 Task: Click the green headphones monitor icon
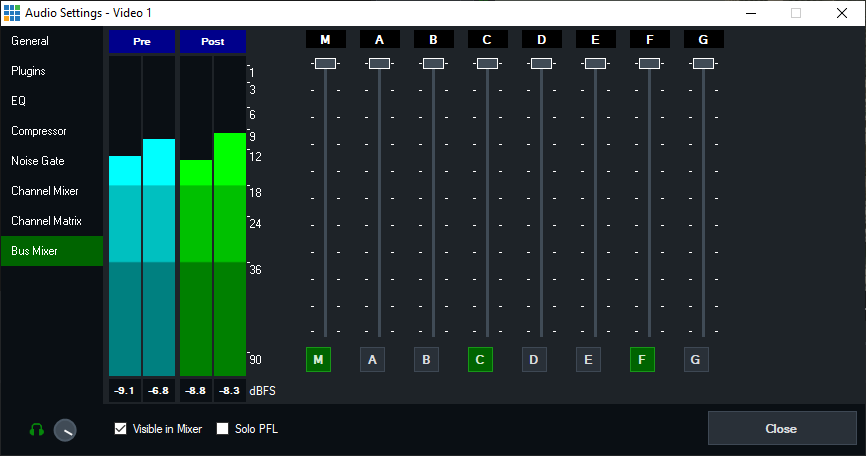tap(36, 430)
